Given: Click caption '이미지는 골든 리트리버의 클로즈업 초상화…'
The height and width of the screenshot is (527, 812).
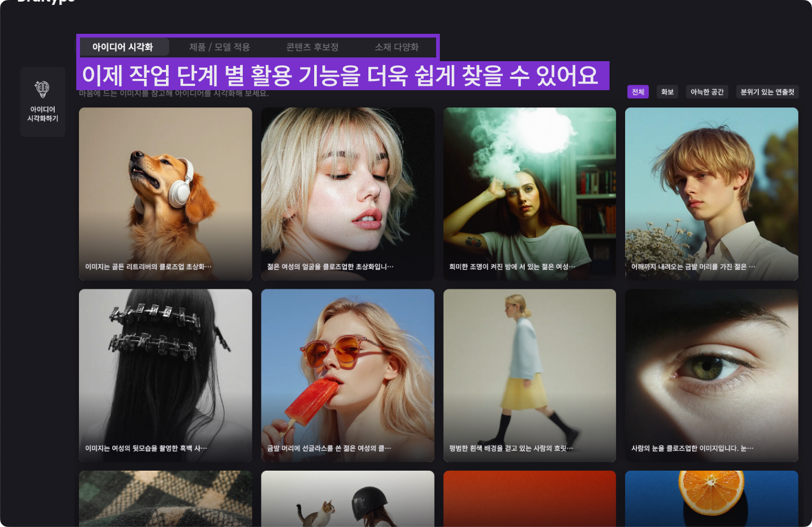Looking at the screenshot, I should pos(148,267).
